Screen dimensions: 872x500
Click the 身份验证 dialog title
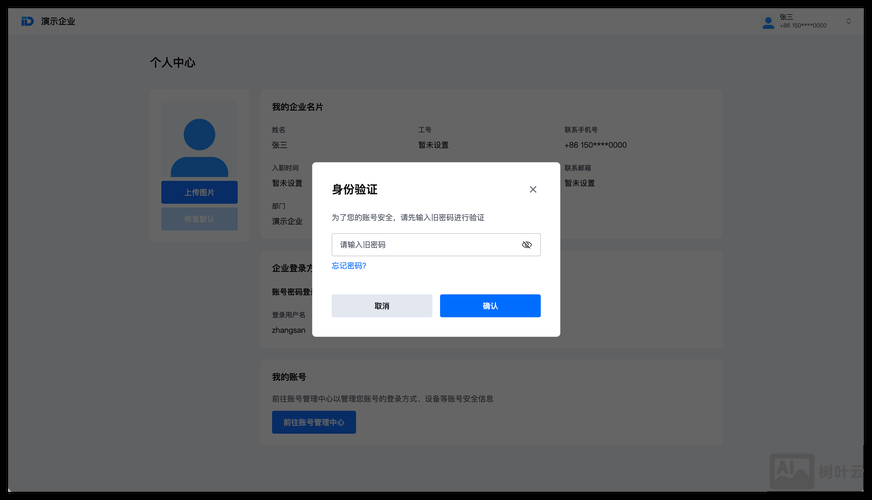tap(355, 190)
